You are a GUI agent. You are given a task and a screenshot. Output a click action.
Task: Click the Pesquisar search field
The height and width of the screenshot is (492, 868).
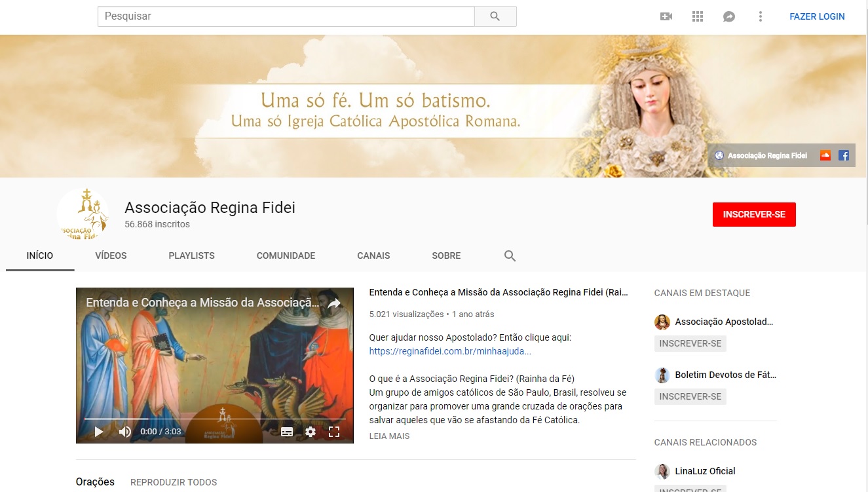click(286, 16)
